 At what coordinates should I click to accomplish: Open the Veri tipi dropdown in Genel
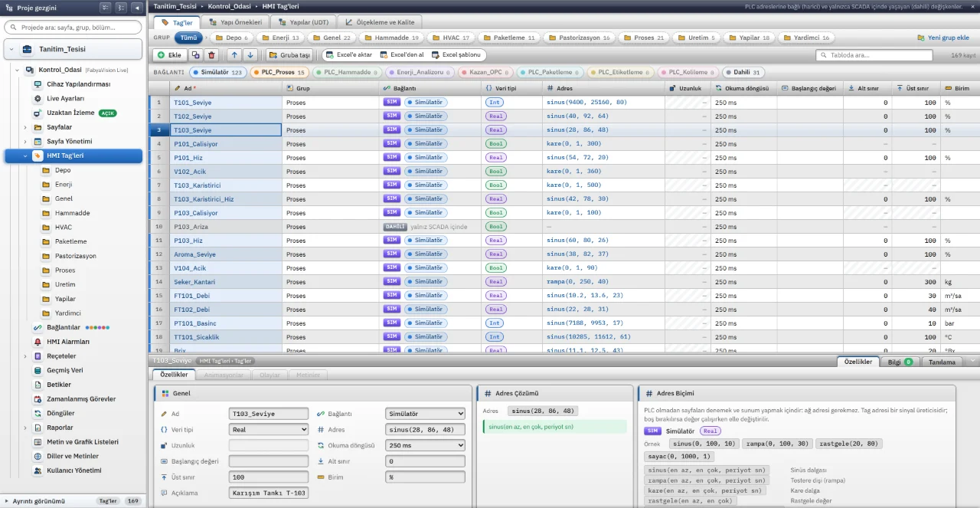point(269,430)
